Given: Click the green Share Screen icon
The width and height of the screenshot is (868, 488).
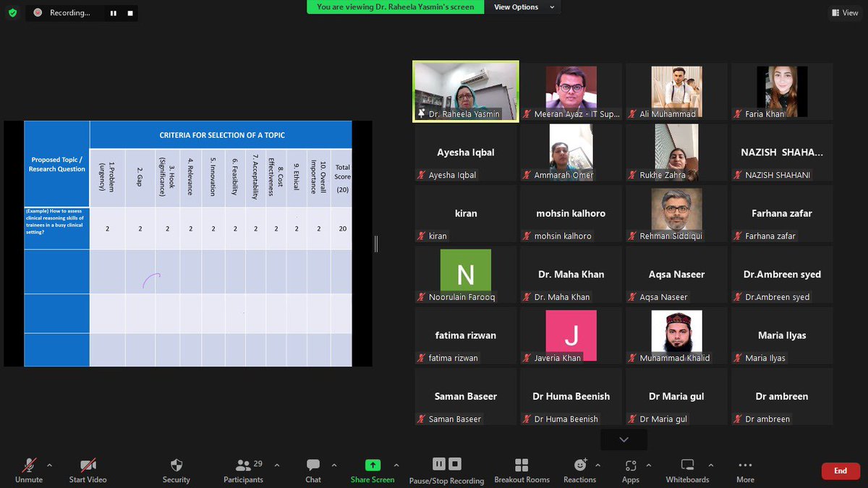Looking at the screenshot, I should coord(373,465).
